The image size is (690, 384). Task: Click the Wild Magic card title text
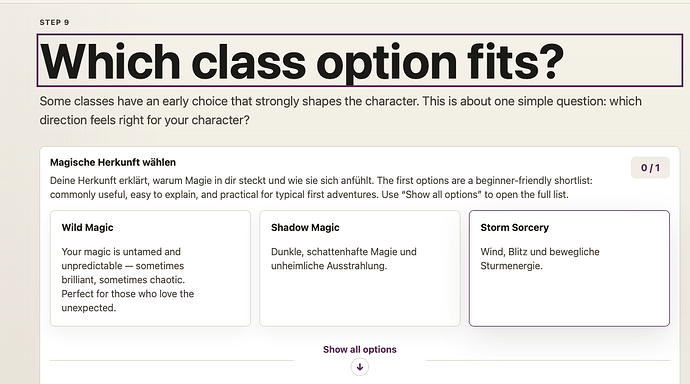88,227
